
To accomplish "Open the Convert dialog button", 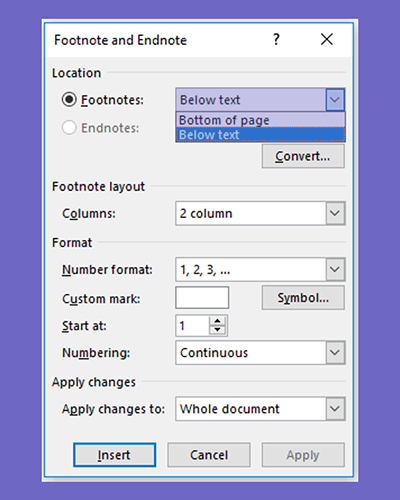I will pos(303,156).
